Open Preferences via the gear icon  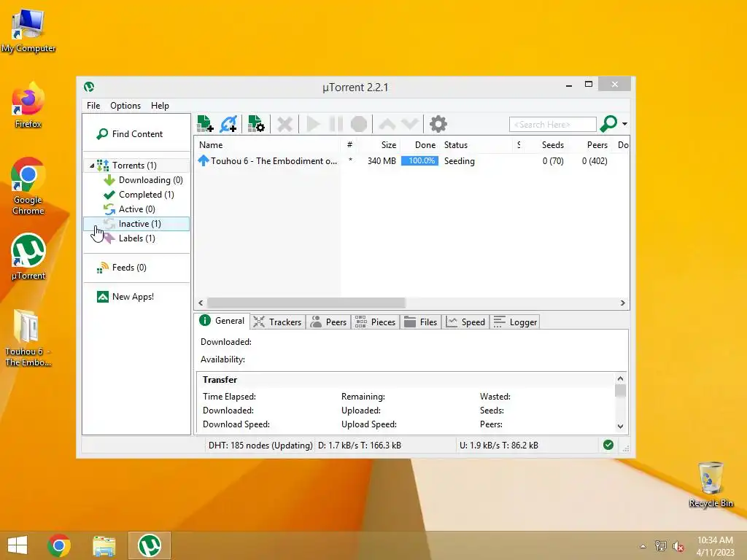(438, 124)
